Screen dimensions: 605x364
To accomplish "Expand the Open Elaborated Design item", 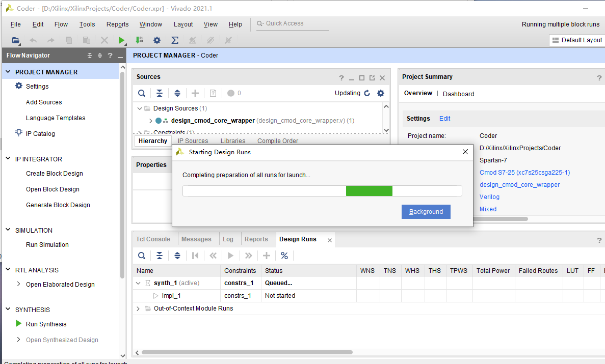I will 18,284.
